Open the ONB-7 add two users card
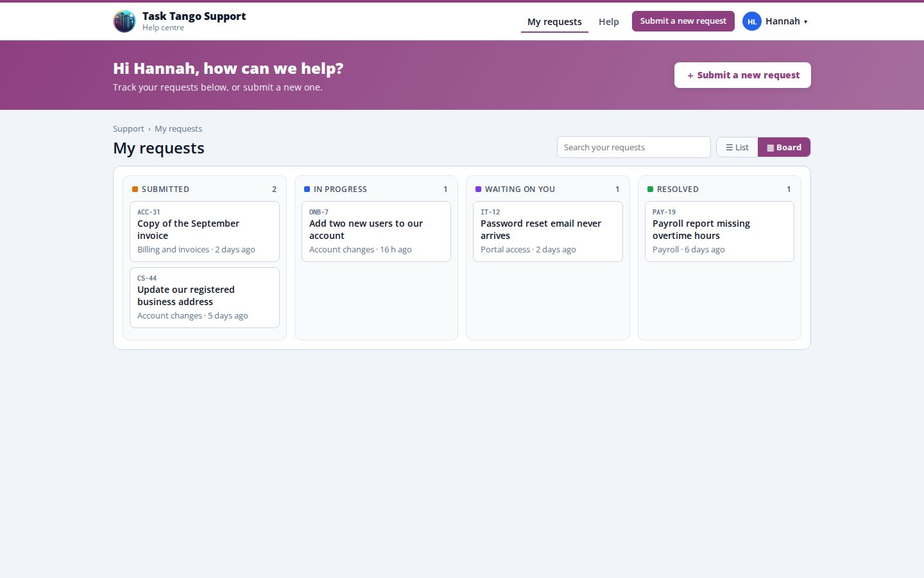Image resolution: width=924 pixels, height=578 pixels. click(376, 231)
